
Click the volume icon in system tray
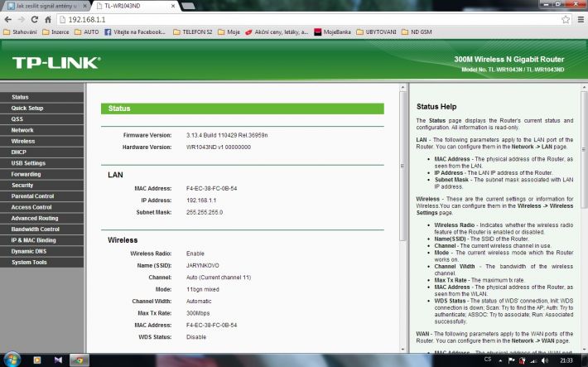pyautogui.click(x=545, y=360)
